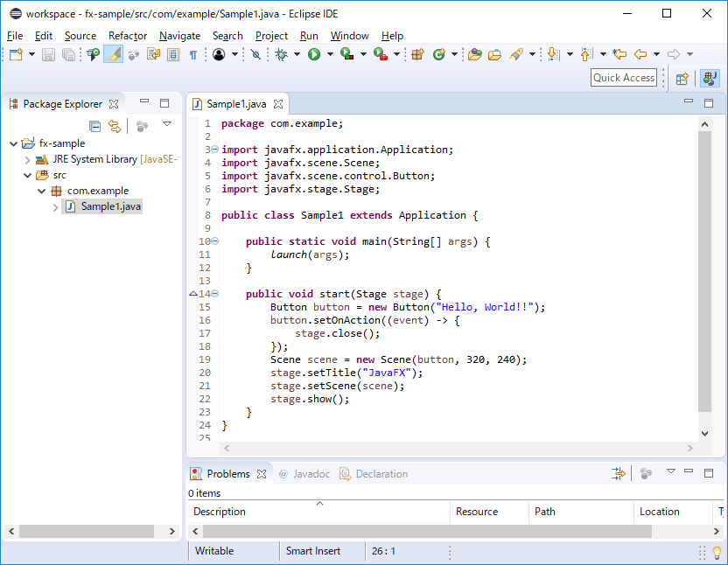Click the Last Edit Location icon
The width and height of the screenshot is (728, 565).
coord(619,54)
